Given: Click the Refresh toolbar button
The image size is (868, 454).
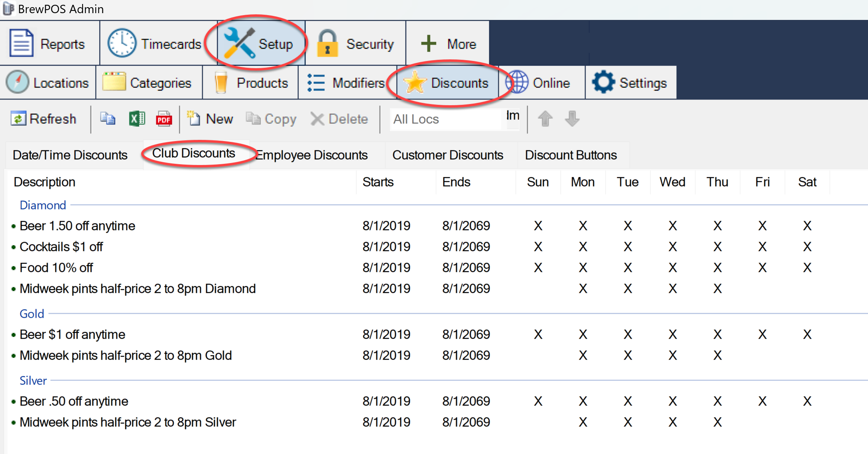Looking at the screenshot, I should pyautogui.click(x=43, y=119).
